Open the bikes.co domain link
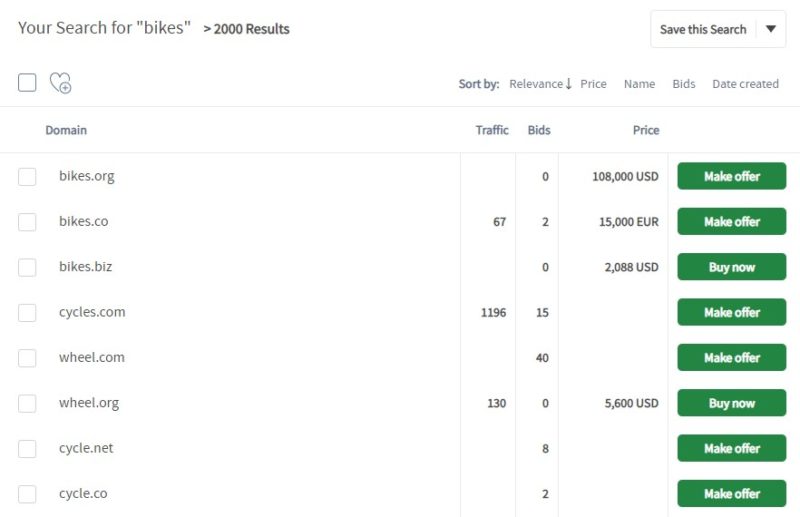Screen dimensions: 800x517 coord(83,221)
